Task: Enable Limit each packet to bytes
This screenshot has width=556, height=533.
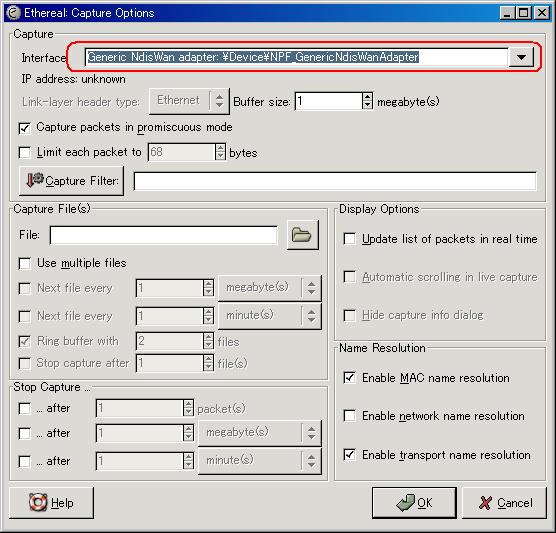Action: click(24, 152)
